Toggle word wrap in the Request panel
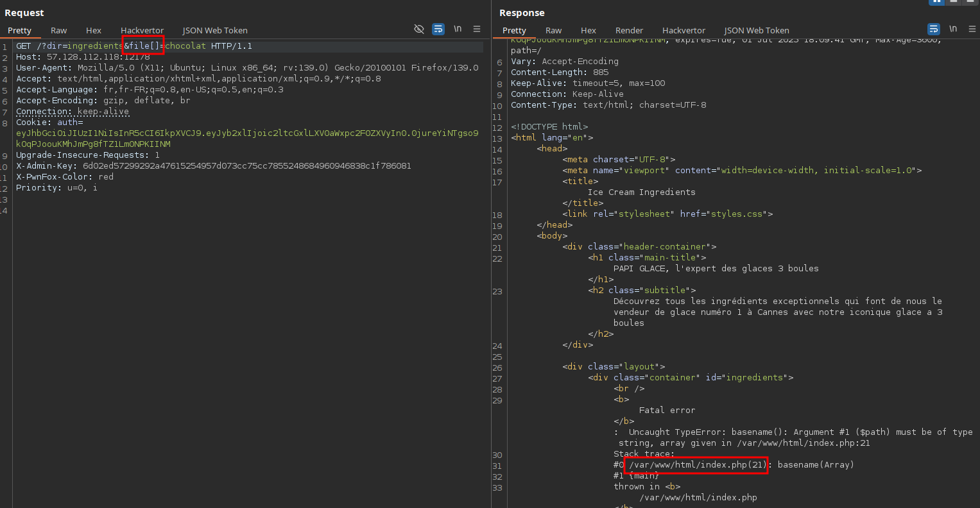980x508 pixels. (438, 29)
